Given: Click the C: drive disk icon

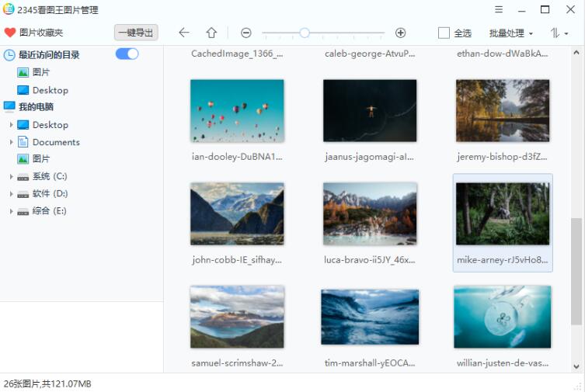Looking at the screenshot, I should click(x=23, y=177).
